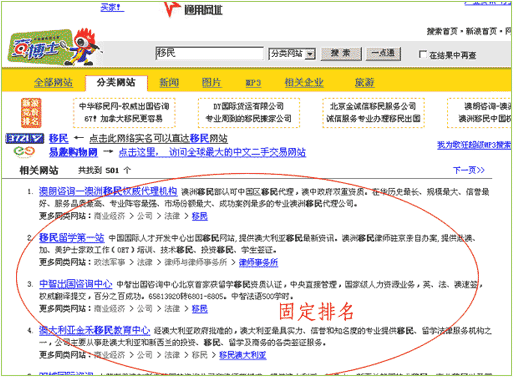The height and width of the screenshot is (377, 513).
Task: Open the 分类网站 search type dropdown
Action: pyautogui.click(x=292, y=53)
